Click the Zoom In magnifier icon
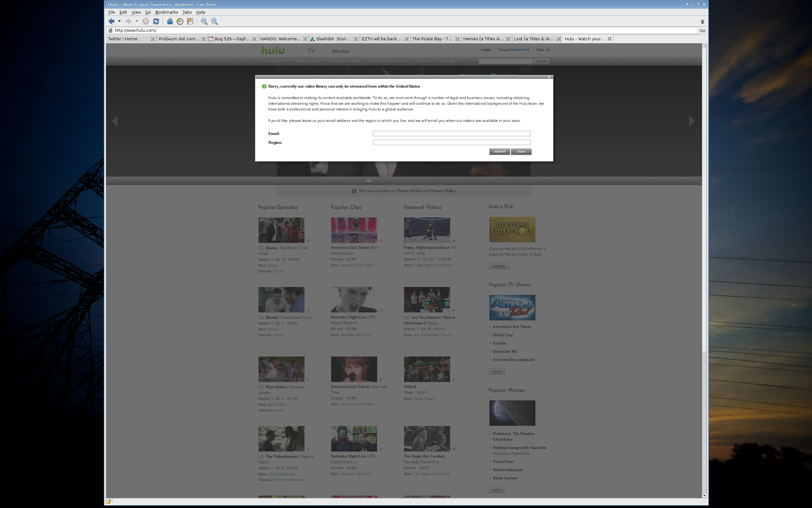This screenshot has width=812, height=508. click(x=214, y=21)
